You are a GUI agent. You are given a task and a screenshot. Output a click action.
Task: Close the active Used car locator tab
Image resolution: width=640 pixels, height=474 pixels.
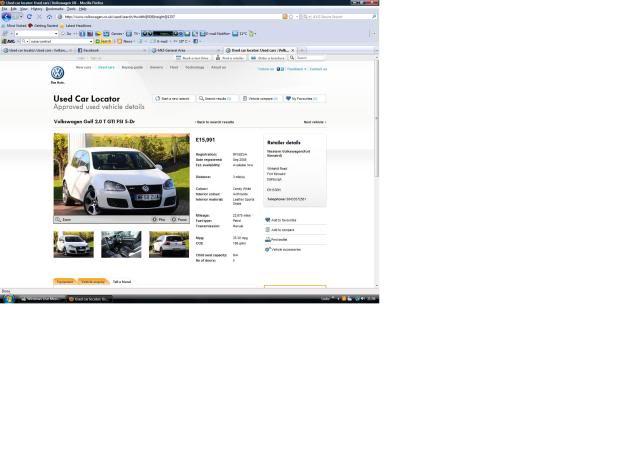[293, 50]
